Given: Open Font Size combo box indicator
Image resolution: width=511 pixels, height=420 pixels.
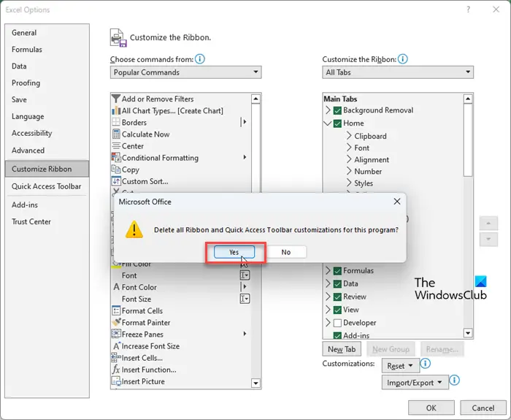Looking at the screenshot, I should [x=245, y=299].
